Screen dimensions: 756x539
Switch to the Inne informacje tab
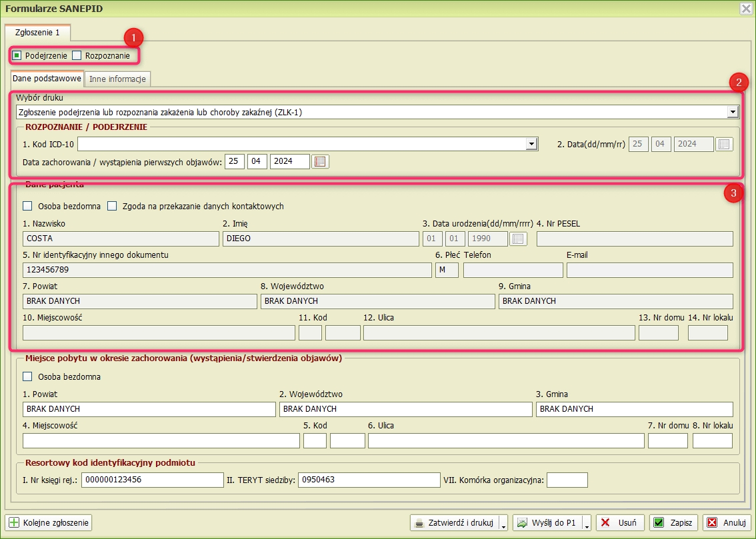click(117, 79)
